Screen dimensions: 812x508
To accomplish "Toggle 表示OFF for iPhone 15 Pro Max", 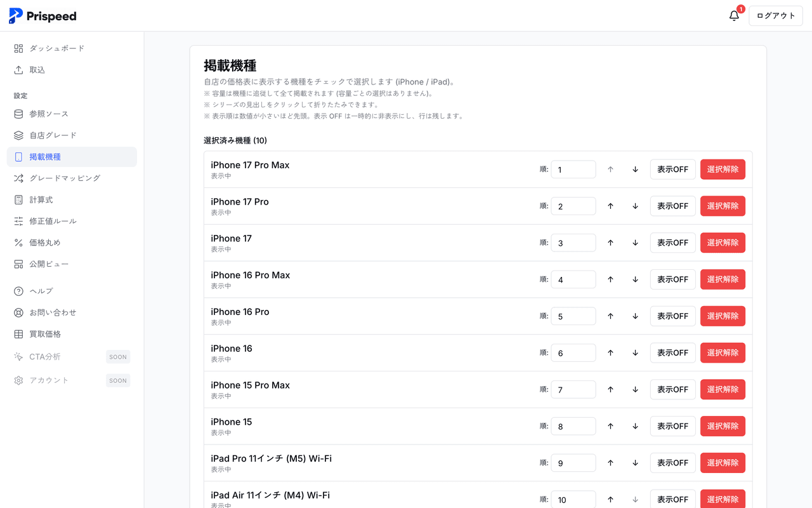I will [672, 389].
